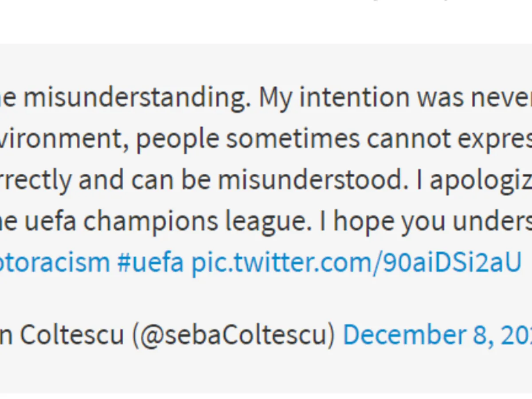
Task: Open the pic.twitter.com/90aiDSi2aU image link
Action: click(356, 262)
